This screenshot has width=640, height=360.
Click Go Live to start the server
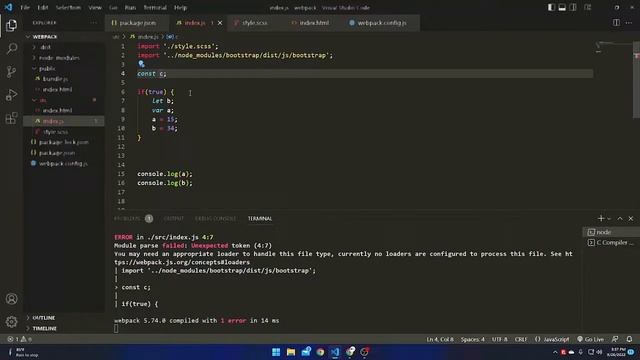pos(591,339)
